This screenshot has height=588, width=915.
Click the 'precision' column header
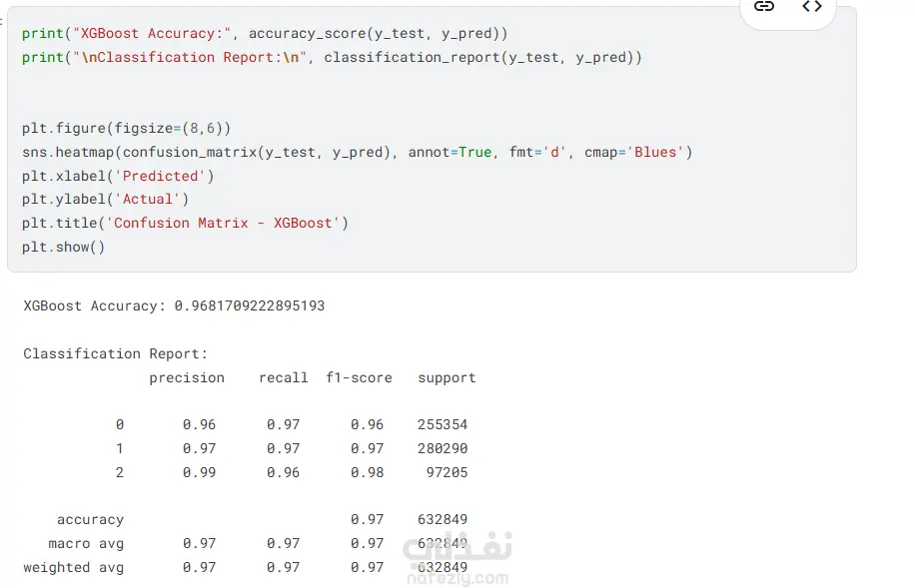[187, 378]
